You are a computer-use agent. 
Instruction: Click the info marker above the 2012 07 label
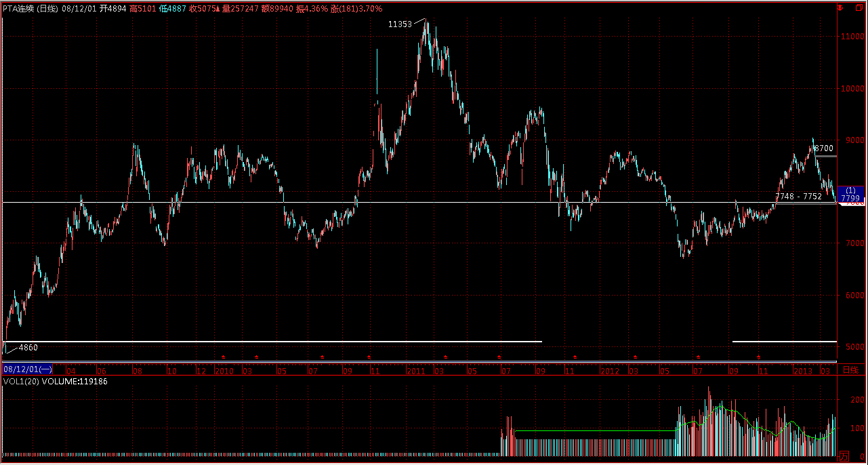pyautogui.click(x=698, y=357)
